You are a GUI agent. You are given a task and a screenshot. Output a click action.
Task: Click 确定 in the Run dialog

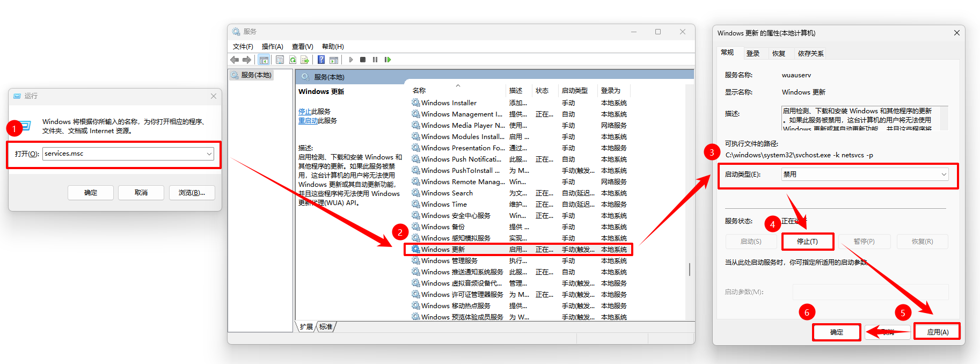pyautogui.click(x=91, y=193)
